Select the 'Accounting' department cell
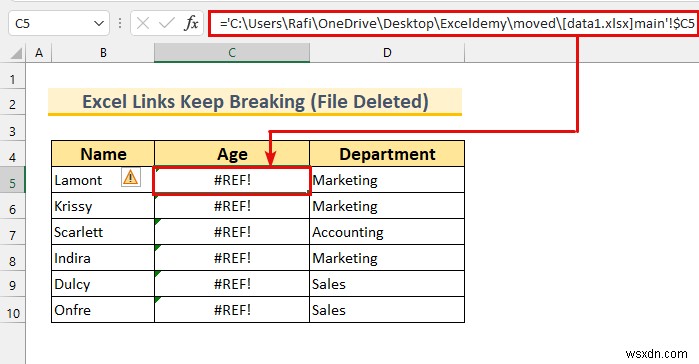This screenshot has width=699, height=364. pos(387,231)
